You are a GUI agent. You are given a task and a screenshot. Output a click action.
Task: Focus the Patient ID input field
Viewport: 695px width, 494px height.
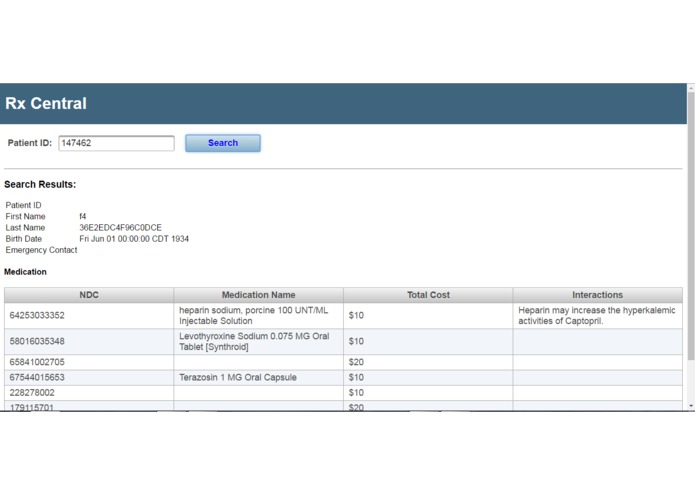click(116, 143)
